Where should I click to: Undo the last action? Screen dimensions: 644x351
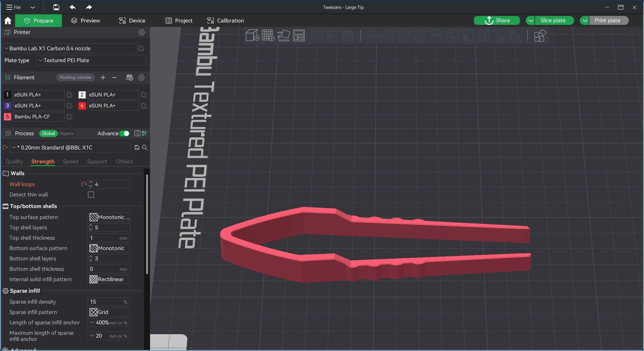tap(73, 7)
